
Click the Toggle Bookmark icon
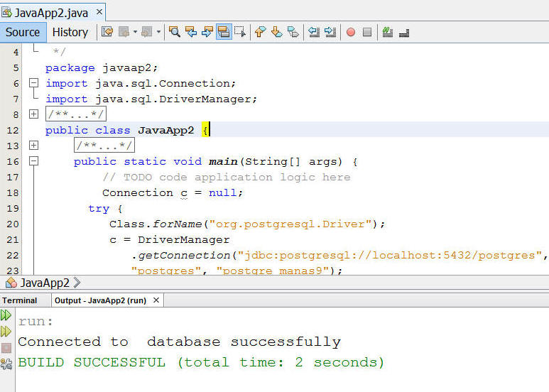[x=293, y=32]
